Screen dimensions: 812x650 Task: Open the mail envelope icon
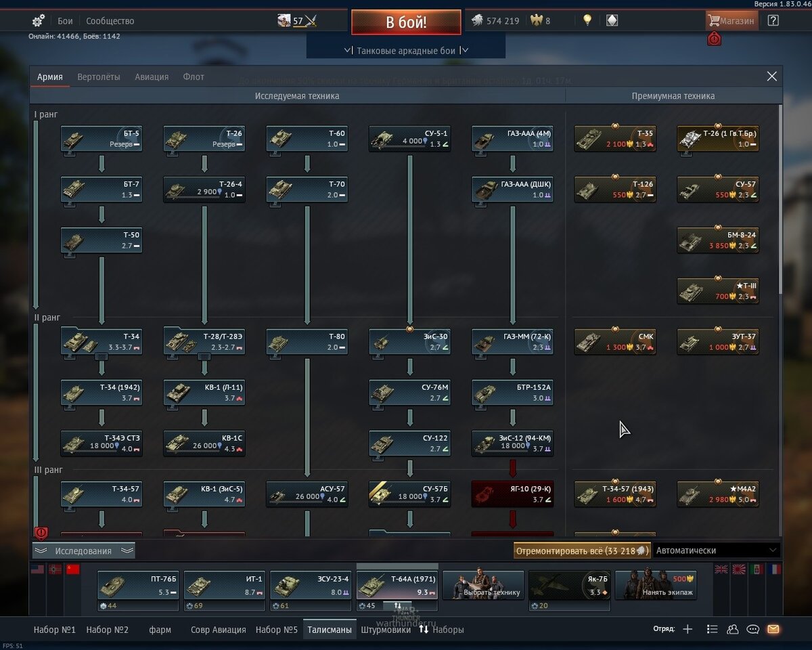pos(773,629)
